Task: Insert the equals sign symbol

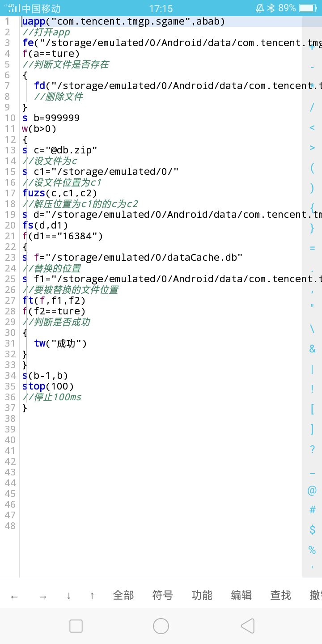Action: click(312, 248)
